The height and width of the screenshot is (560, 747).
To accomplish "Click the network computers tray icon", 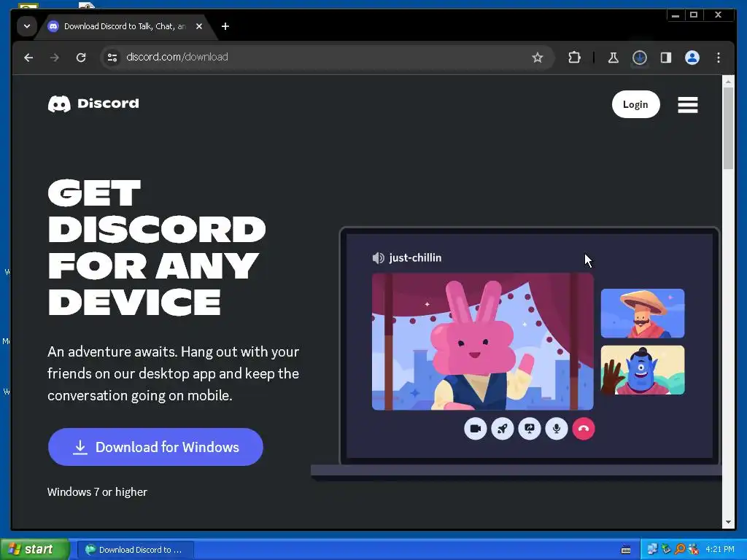I will coord(652,550).
